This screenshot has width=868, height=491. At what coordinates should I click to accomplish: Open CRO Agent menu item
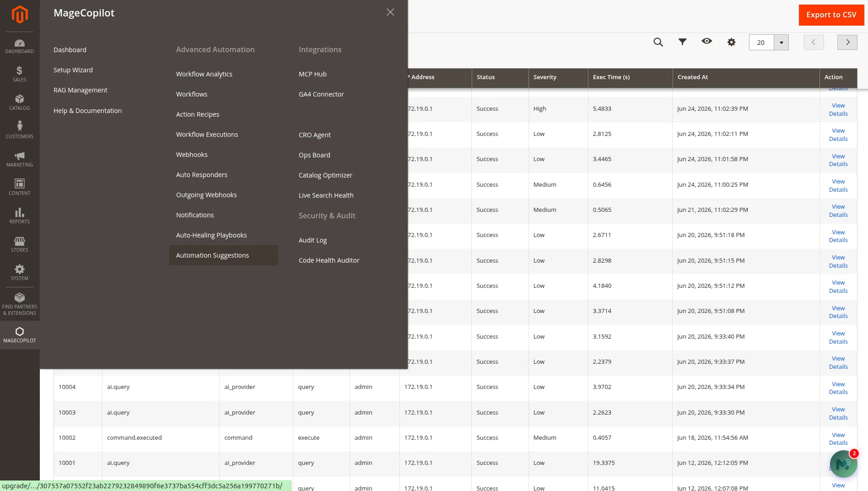pyautogui.click(x=315, y=135)
